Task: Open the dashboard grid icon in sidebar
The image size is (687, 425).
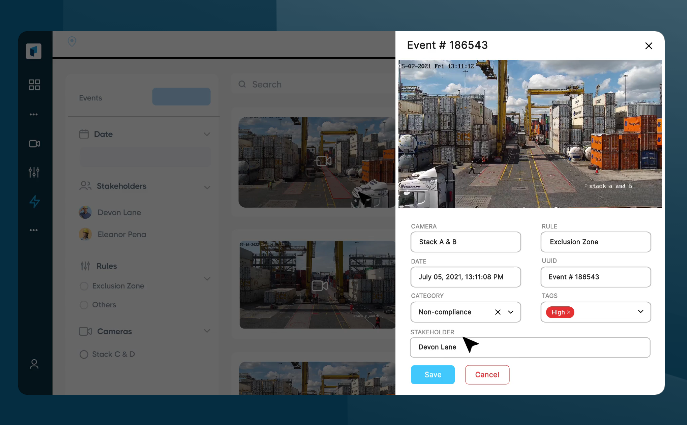Action: 34,85
